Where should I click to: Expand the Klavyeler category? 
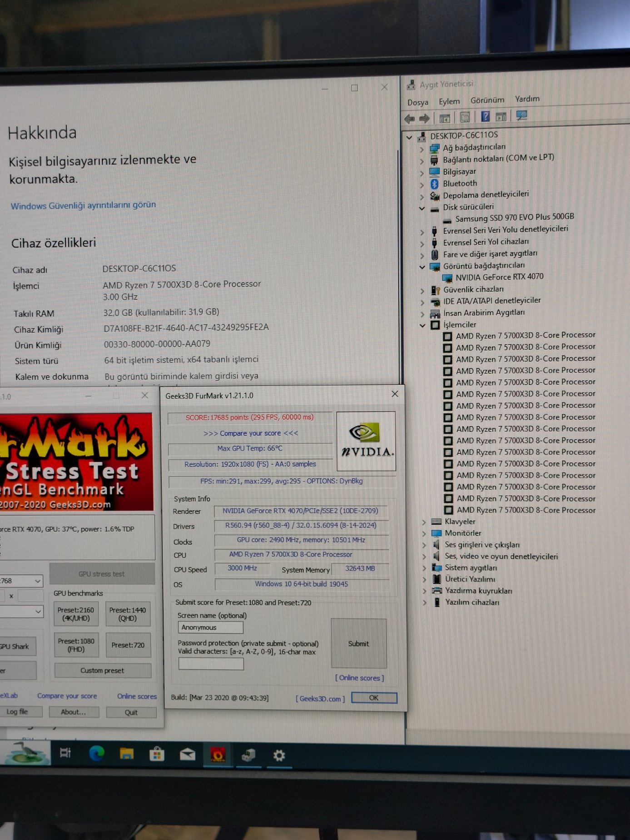pyautogui.click(x=424, y=522)
